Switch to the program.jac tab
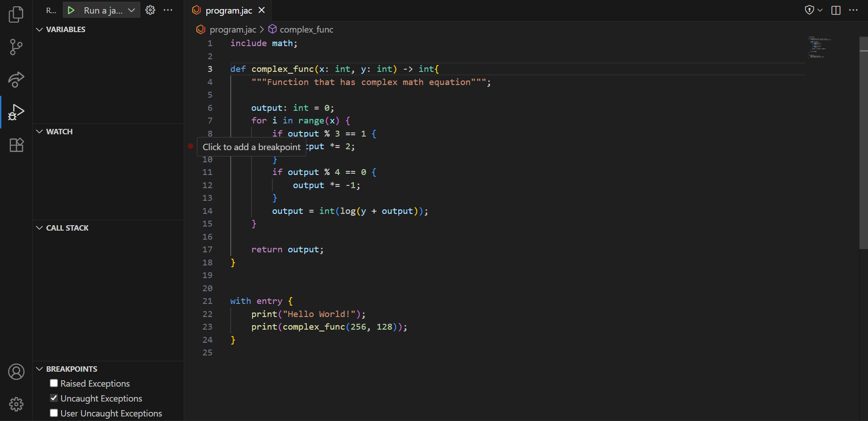Screen dimensions: 868x421 (x=228, y=10)
